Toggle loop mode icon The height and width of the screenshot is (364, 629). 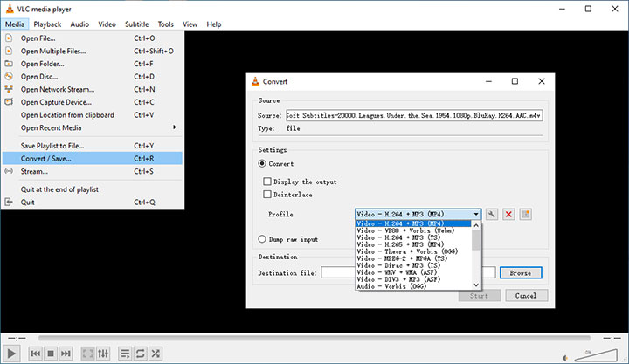pos(141,354)
